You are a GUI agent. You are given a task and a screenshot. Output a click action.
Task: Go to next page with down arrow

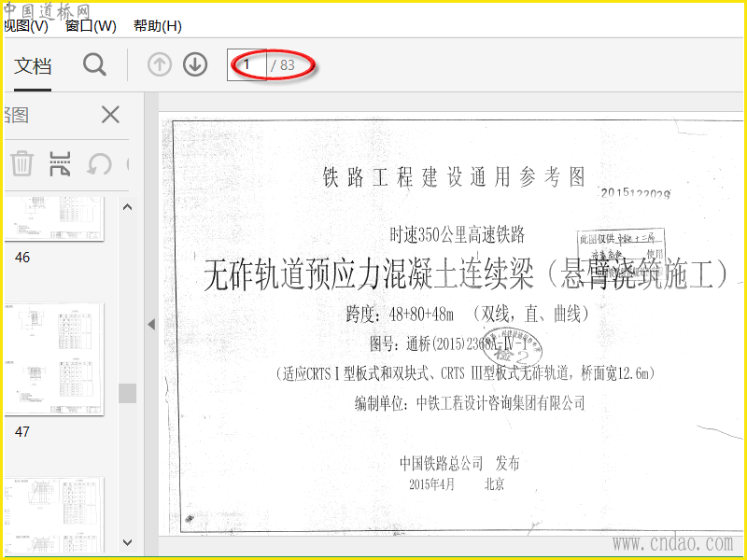coord(195,64)
